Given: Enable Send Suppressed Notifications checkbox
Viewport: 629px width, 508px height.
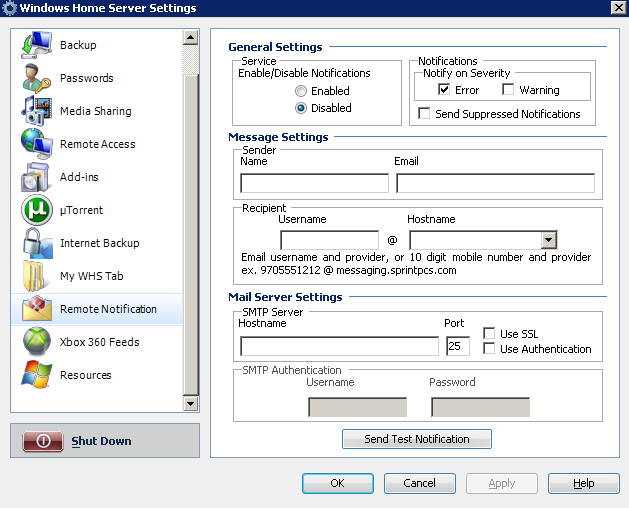Looking at the screenshot, I should (424, 113).
